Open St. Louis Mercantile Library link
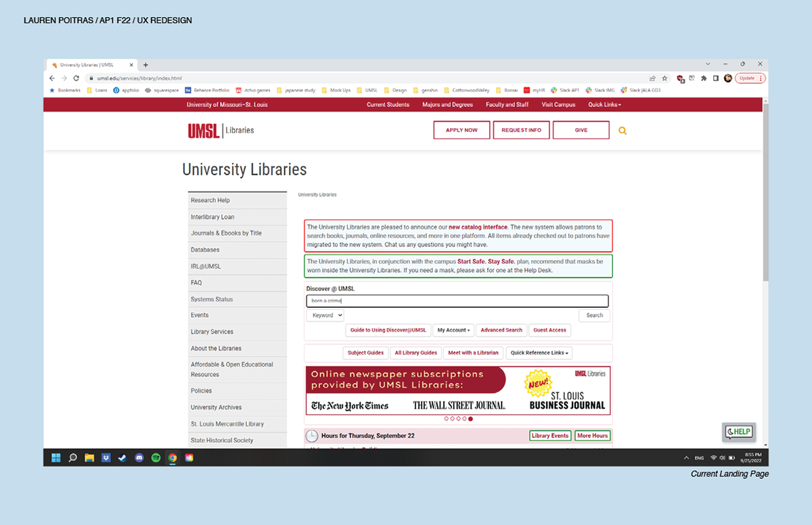812x525 pixels. coord(238,424)
